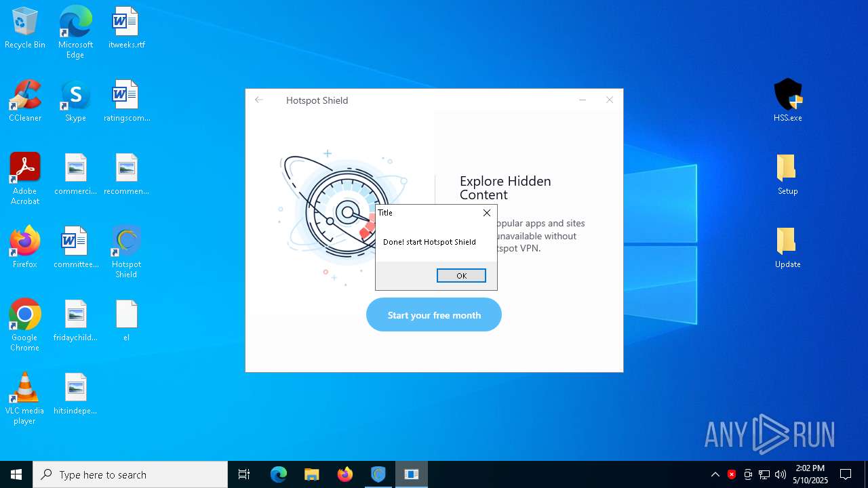This screenshot has width=868, height=488.
Task: Open the clock showing 2:02 PM
Action: point(810,474)
